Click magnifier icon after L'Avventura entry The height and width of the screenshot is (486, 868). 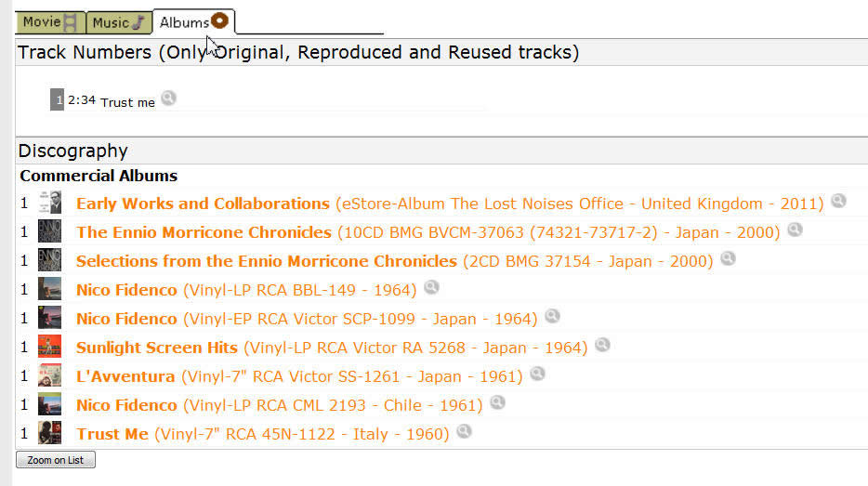click(537, 374)
